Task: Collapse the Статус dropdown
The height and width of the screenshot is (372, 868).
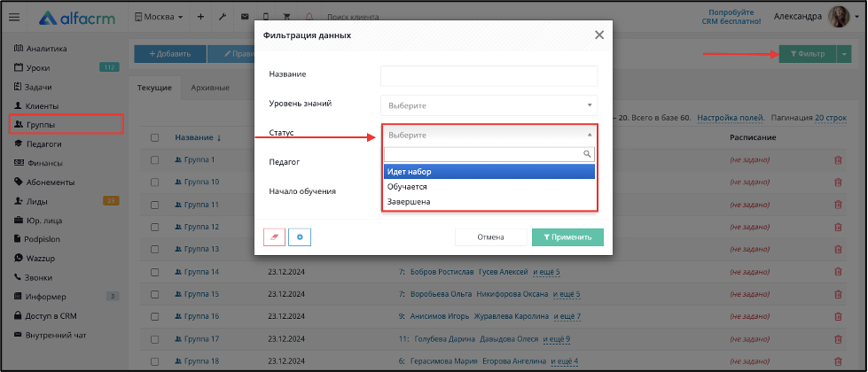Action: pos(489,135)
